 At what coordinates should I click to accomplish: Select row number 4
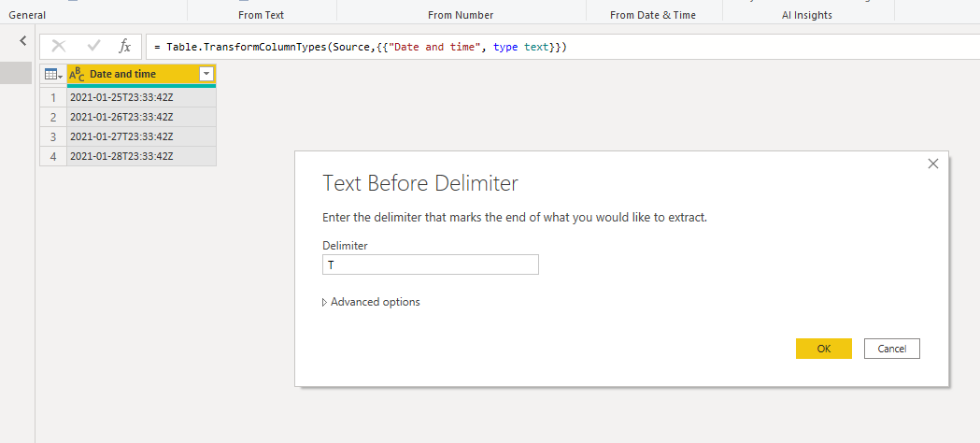53,155
